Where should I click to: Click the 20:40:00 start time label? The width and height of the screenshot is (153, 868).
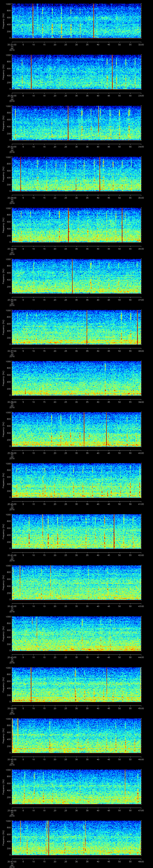click(x=12, y=504)
